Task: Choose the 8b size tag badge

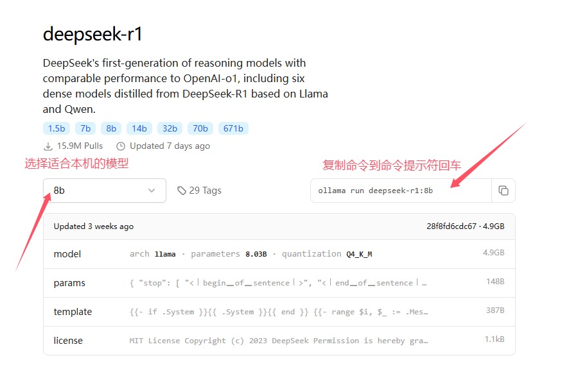Action: coord(110,128)
